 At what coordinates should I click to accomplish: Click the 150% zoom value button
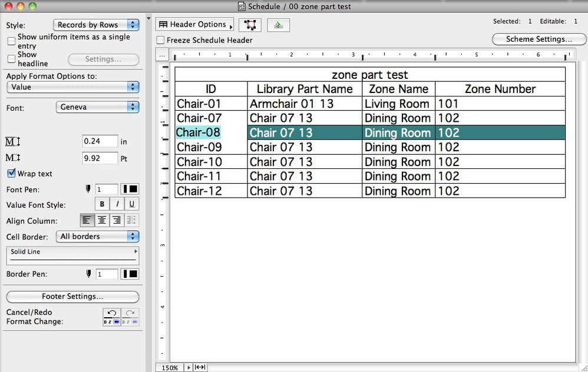click(x=170, y=367)
